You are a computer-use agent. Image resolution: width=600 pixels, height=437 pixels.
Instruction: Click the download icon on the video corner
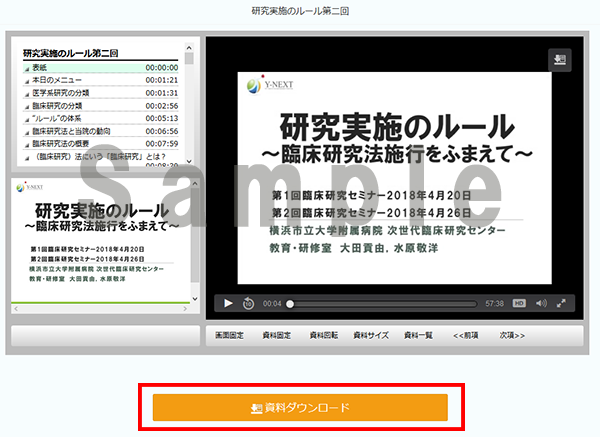pyautogui.click(x=559, y=60)
